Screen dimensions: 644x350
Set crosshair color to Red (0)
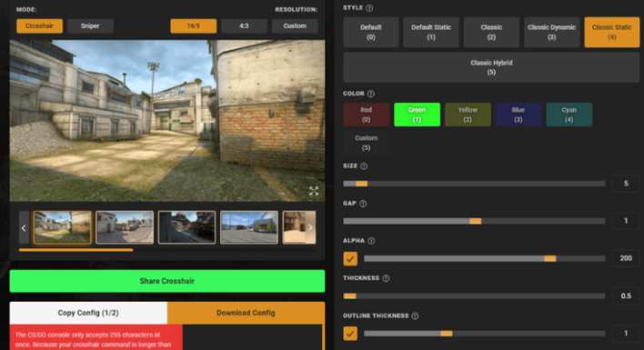[367, 115]
